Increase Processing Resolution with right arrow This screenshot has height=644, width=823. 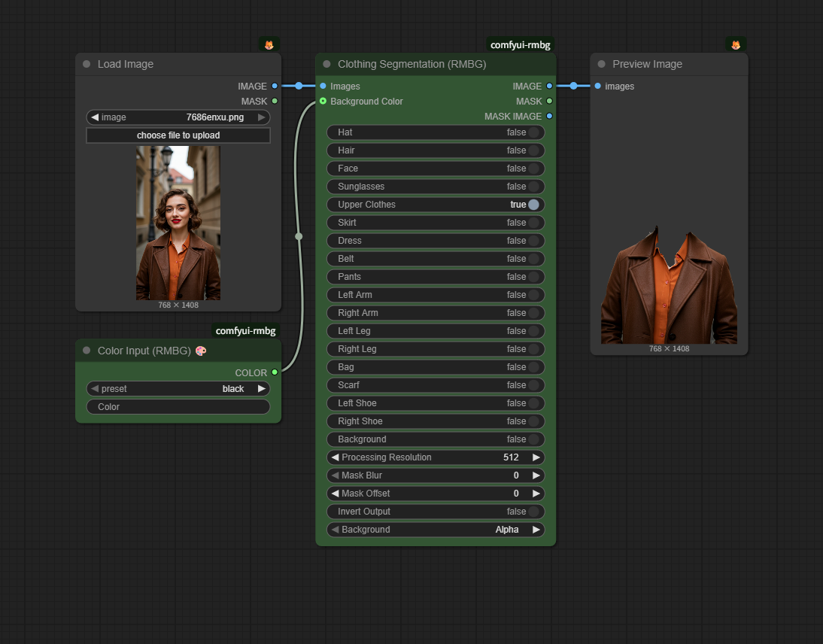pyautogui.click(x=536, y=457)
